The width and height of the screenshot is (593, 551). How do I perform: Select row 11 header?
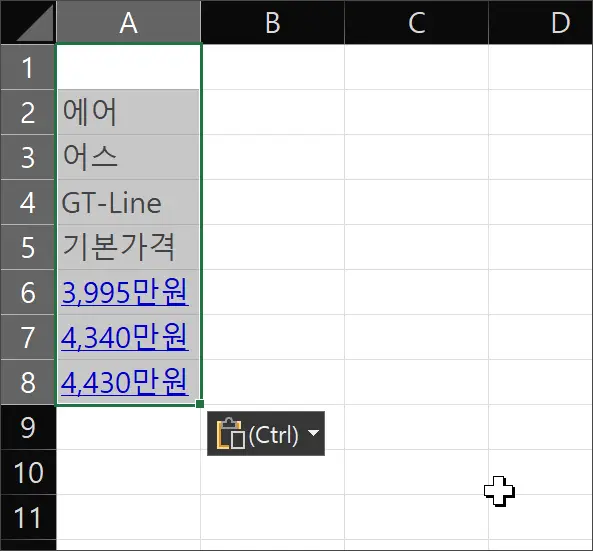28,517
